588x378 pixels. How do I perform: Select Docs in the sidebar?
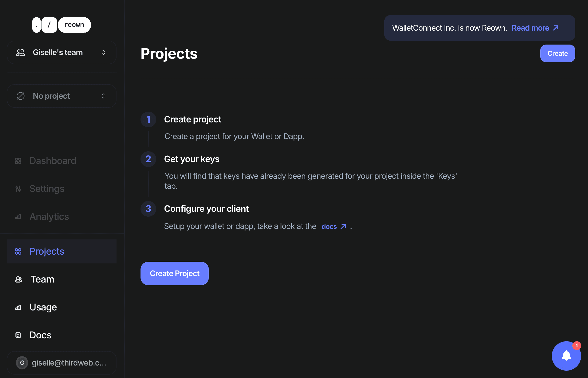pyautogui.click(x=40, y=335)
